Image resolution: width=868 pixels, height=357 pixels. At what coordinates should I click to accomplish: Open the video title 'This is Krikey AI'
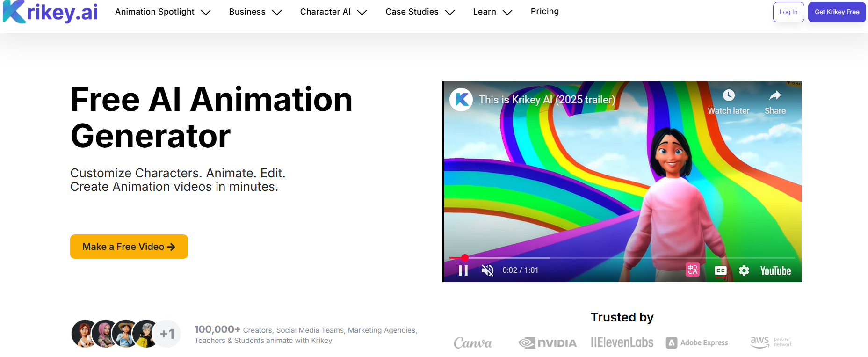[547, 100]
